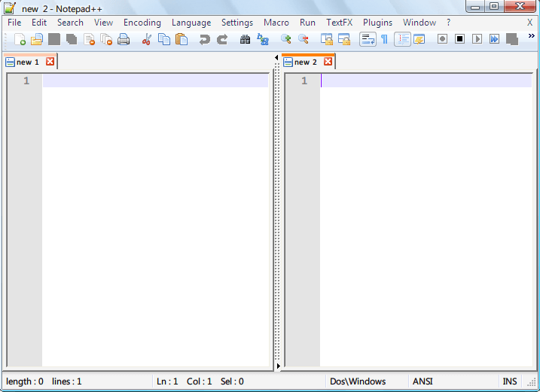Screen dimensions: 540x392
Task: Create a new file with toolbar icon
Action: tap(20, 39)
